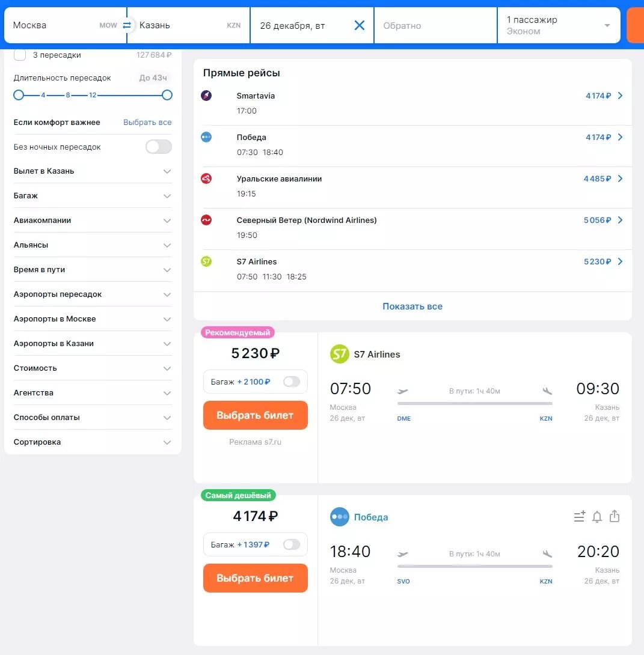Click Выбрать все comfort link
This screenshot has width=644, height=655.
click(x=147, y=122)
